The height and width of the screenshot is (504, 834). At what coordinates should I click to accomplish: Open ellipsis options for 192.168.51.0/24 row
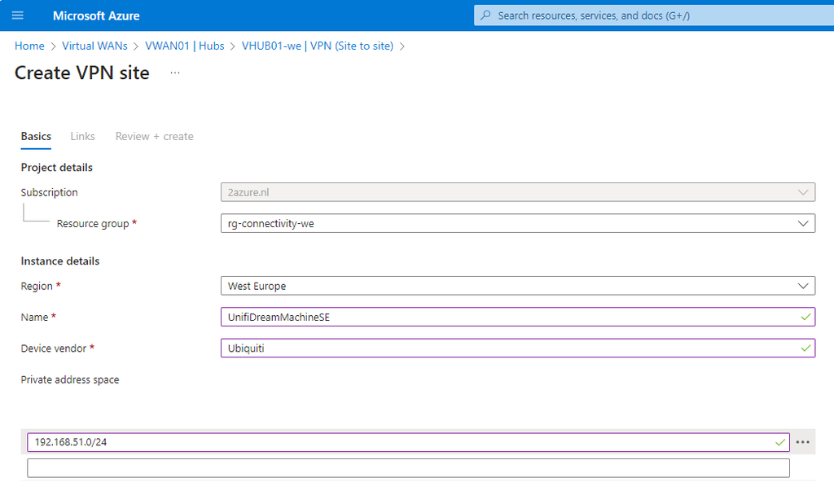click(802, 442)
